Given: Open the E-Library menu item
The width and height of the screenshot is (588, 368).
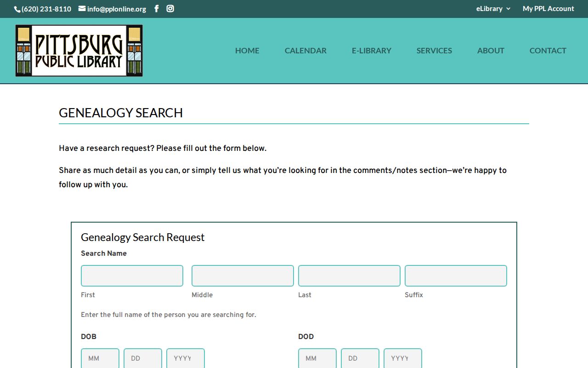Looking at the screenshot, I should click(372, 51).
